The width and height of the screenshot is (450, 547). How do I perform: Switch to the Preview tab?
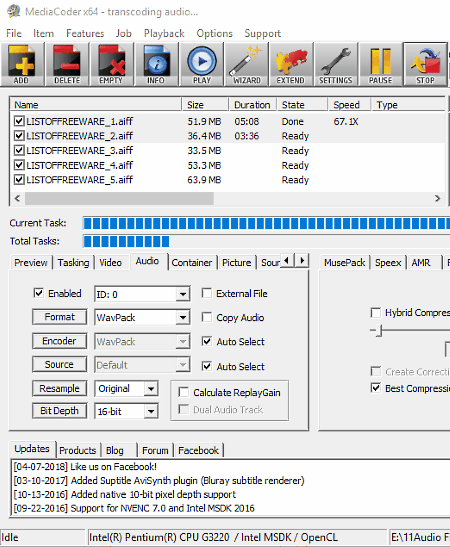click(31, 262)
